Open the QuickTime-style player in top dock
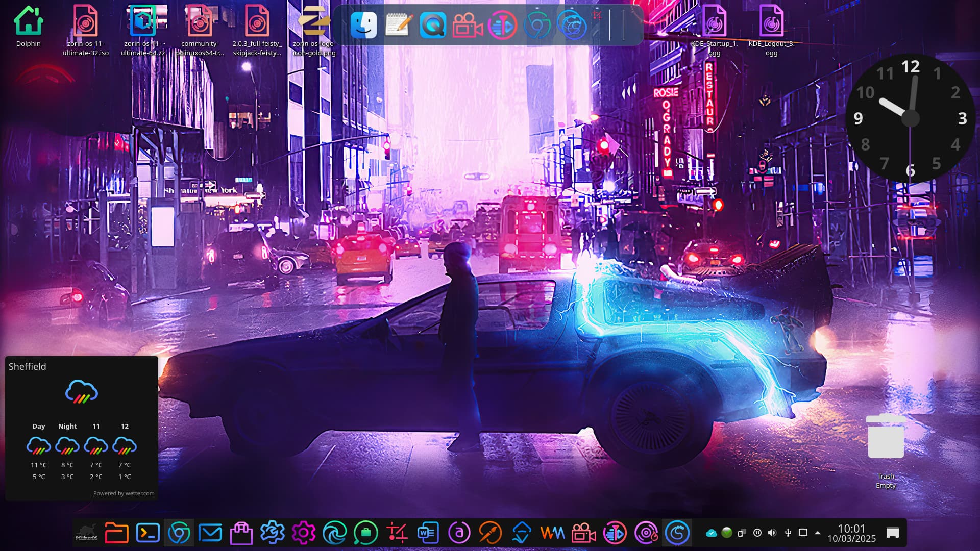The image size is (980, 551). [433, 25]
